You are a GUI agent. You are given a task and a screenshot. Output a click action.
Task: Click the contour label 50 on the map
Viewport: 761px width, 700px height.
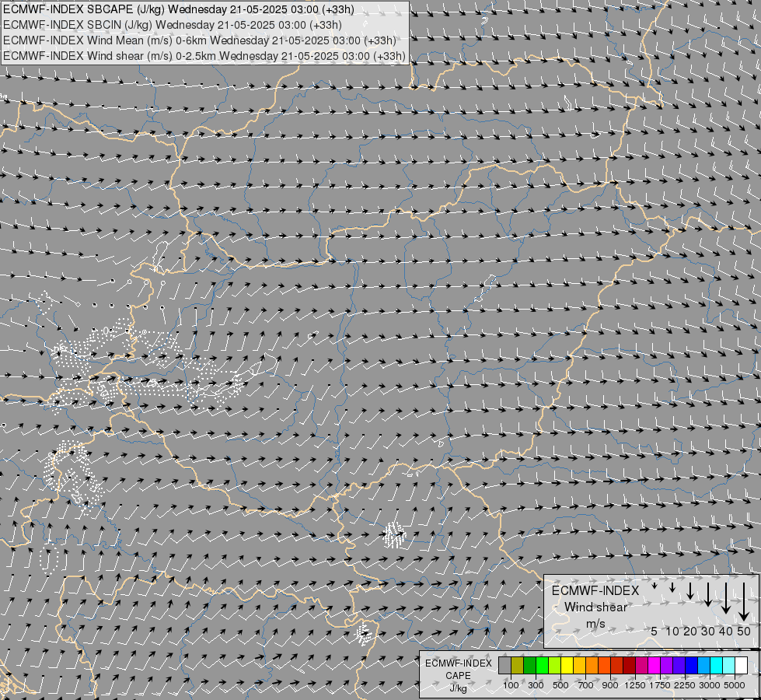coord(103,390)
